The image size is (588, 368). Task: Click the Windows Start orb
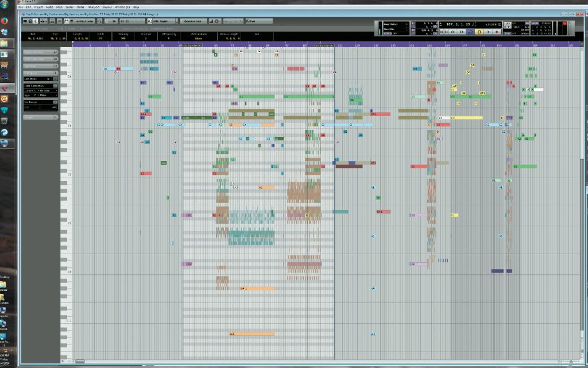4,5
